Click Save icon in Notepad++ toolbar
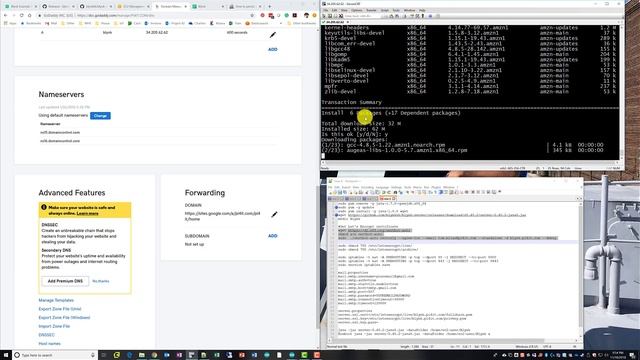 click(x=340, y=192)
